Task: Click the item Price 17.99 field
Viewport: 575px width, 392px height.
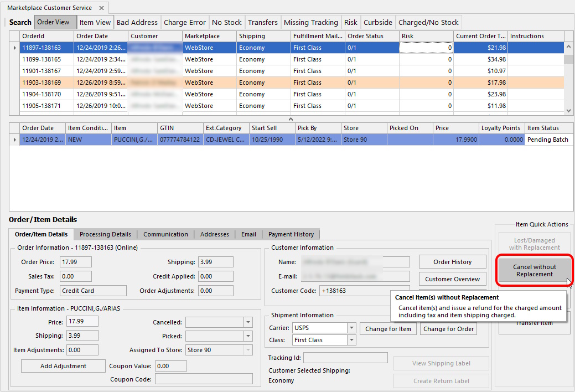Action: point(82,321)
